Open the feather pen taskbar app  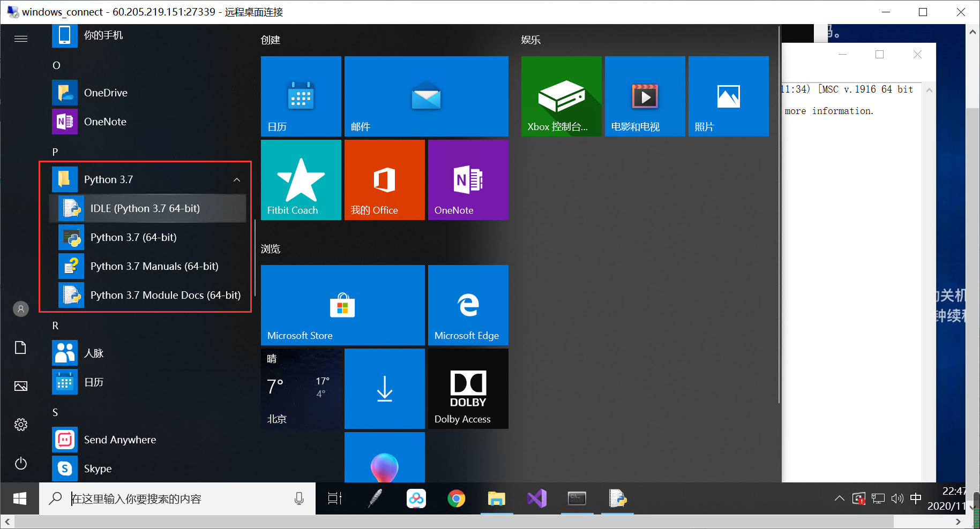[x=375, y=498]
